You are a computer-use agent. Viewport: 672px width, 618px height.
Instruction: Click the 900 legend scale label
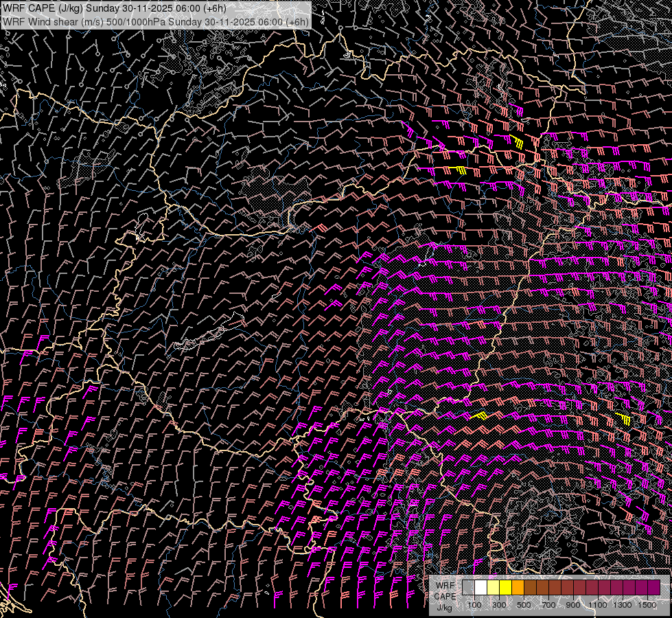(x=573, y=605)
